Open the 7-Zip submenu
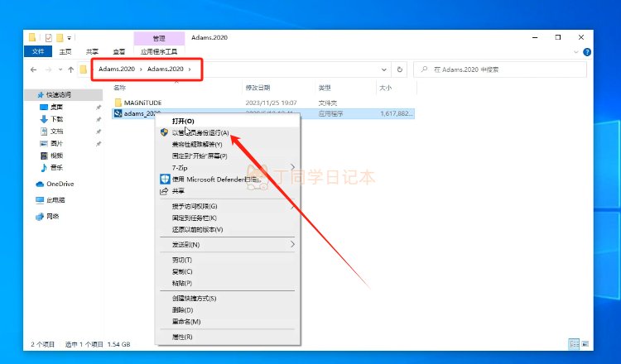Screen dimensions: 621x364 point(228,168)
